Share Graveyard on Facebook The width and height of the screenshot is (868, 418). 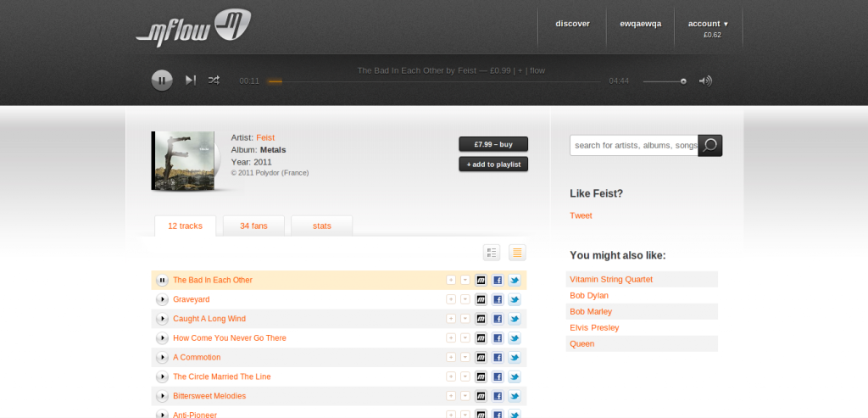coord(498,299)
